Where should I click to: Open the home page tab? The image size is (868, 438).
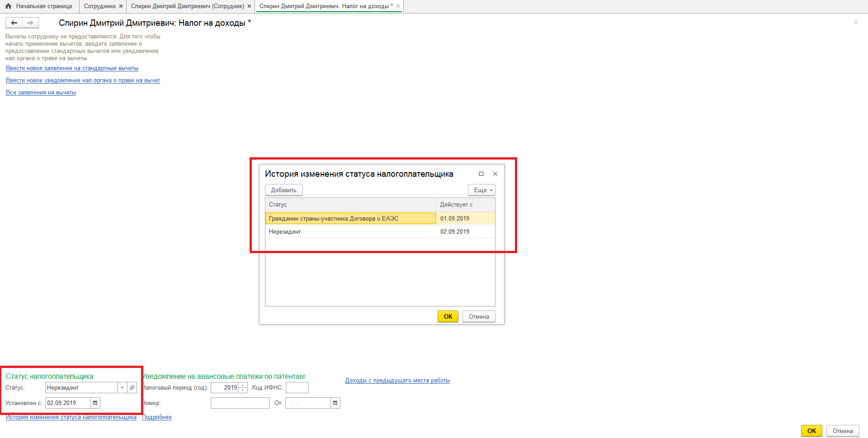39,6
